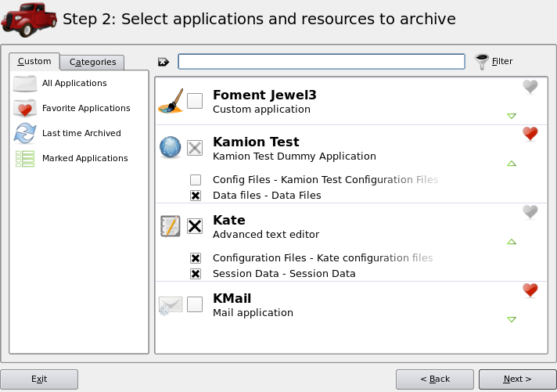The width and height of the screenshot is (557, 392).
Task: Click the Kate notepad icon
Action: coord(171,226)
